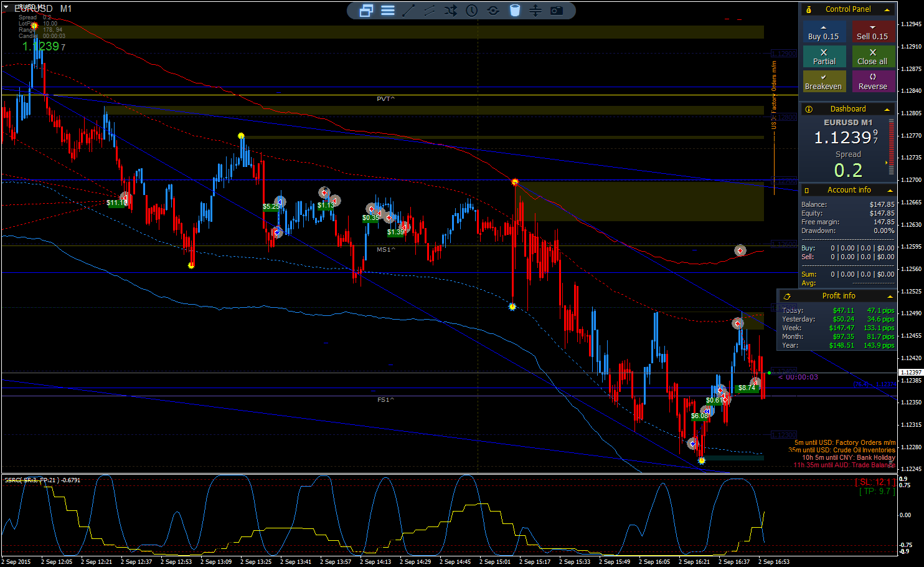Click the money bag Control Panel icon
This screenshot has height=567, width=924.
pyautogui.click(x=809, y=9)
